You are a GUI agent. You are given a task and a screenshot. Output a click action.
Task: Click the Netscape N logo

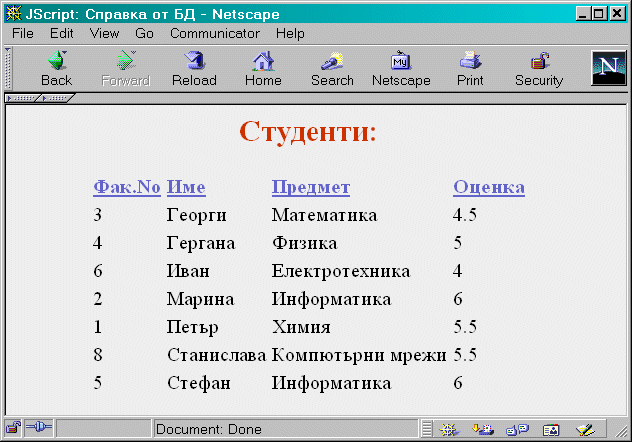[608, 68]
